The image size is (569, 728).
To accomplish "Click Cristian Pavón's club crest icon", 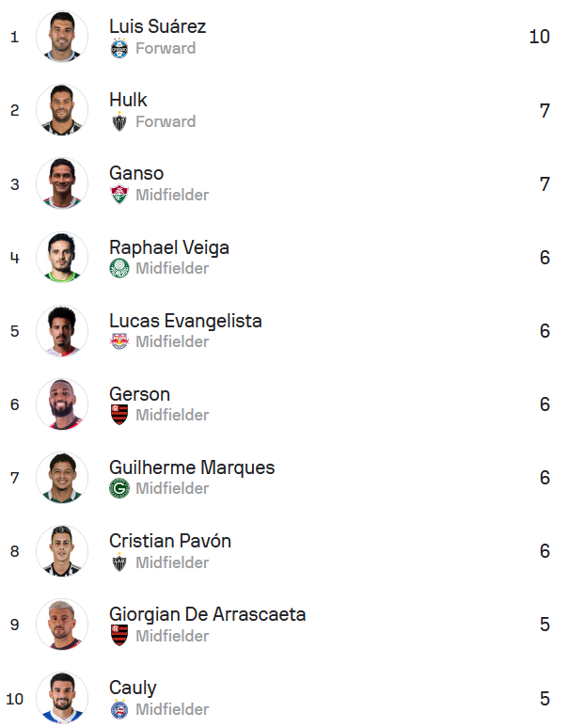I will [119, 563].
